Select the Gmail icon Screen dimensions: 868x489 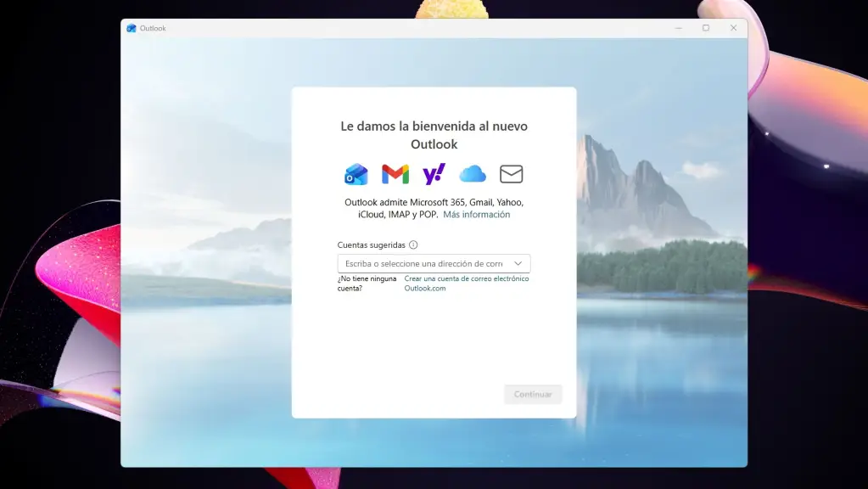[x=395, y=174]
